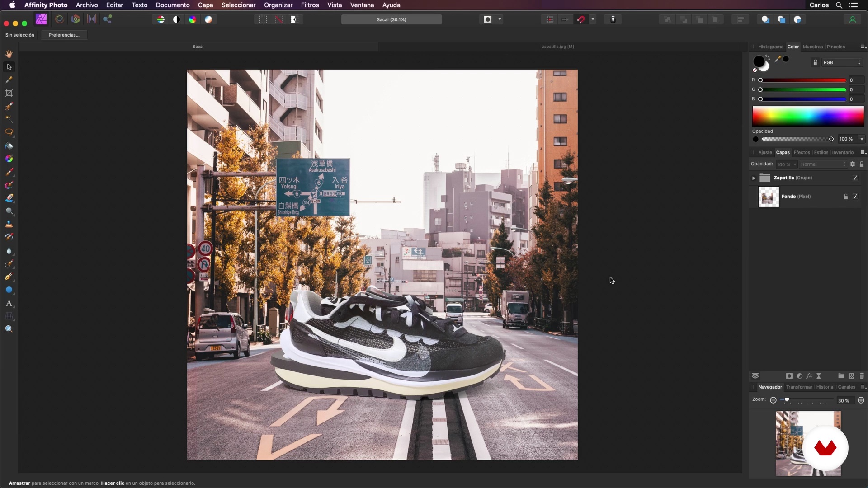
Task: Toggle color model lock beside RGB
Action: coord(816,63)
